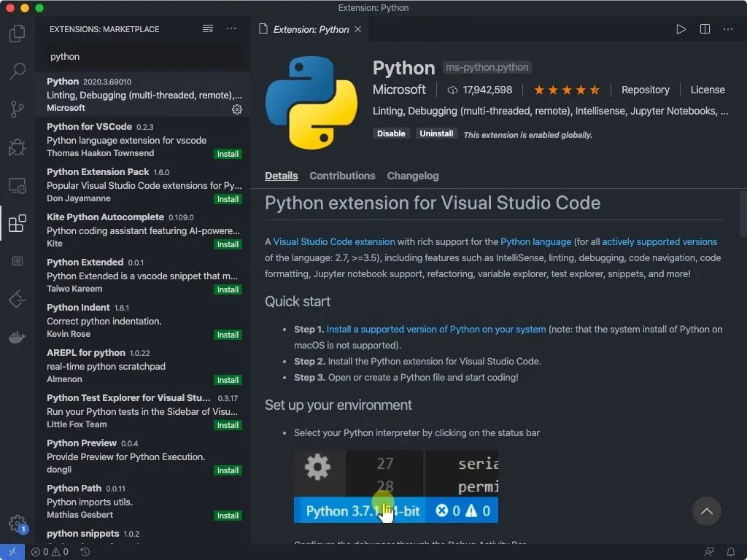The width and height of the screenshot is (747, 560).
Task: Open the Docker view in activity bar
Action: coord(17,337)
